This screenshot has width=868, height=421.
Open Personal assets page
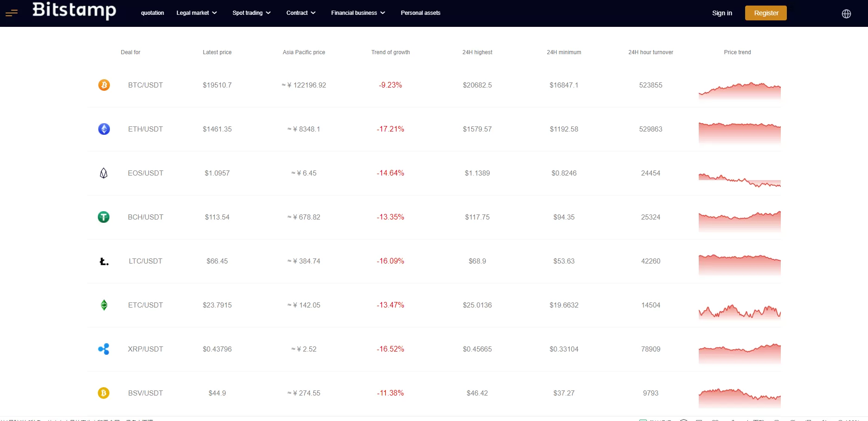421,13
